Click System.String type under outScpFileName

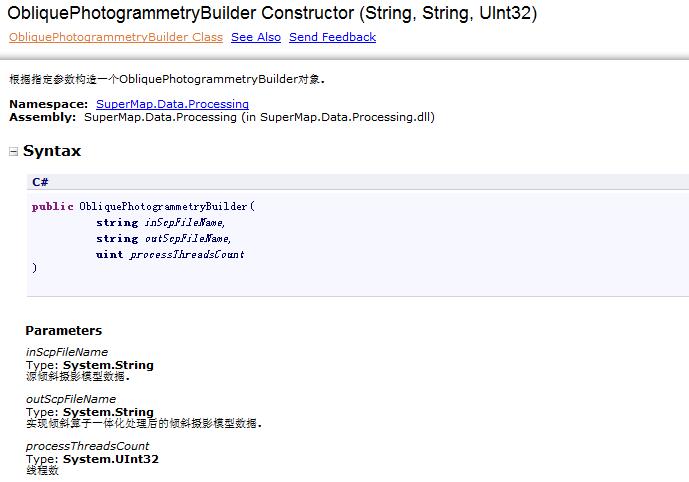pos(108,412)
